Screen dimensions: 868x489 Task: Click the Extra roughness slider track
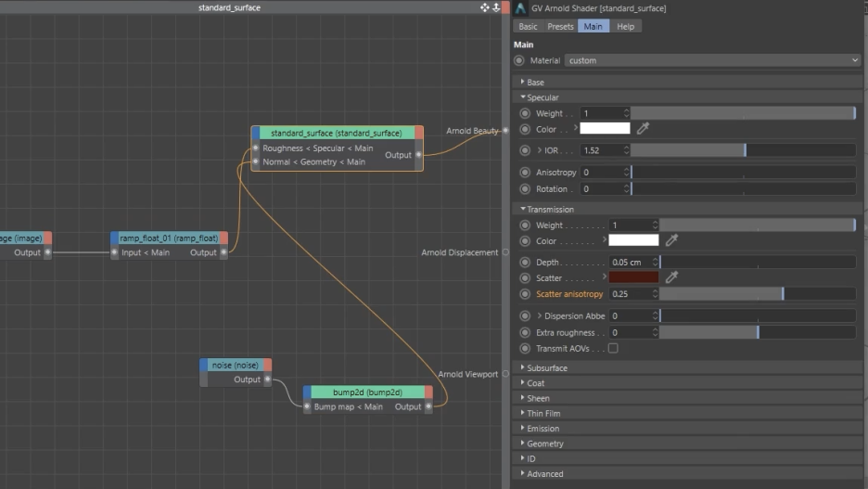[x=758, y=332]
